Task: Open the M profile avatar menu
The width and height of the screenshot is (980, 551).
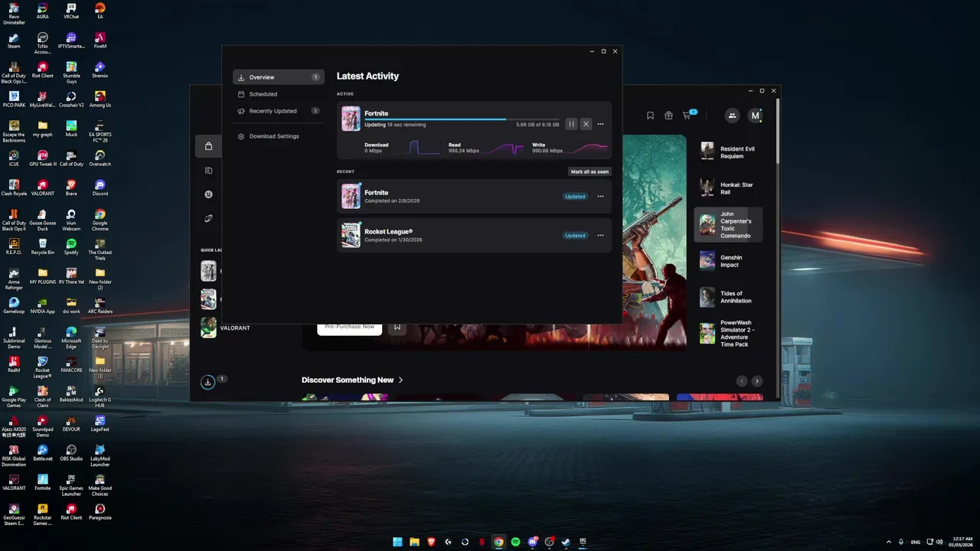Action: coord(755,116)
